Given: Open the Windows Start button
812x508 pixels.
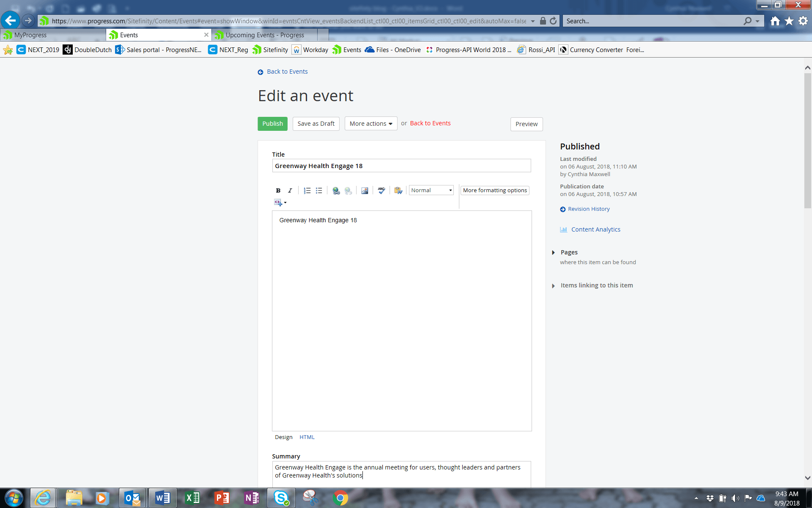Looking at the screenshot, I should point(14,498).
